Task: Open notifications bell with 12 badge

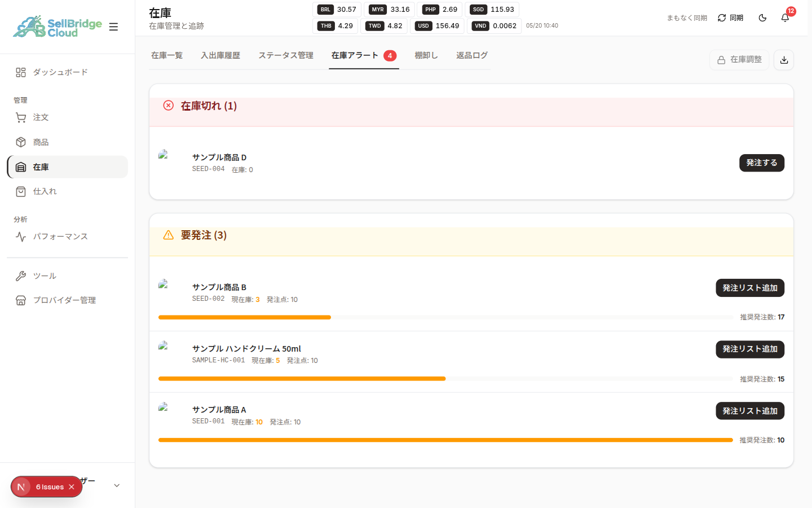Action: pyautogui.click(x=785, y=18)
